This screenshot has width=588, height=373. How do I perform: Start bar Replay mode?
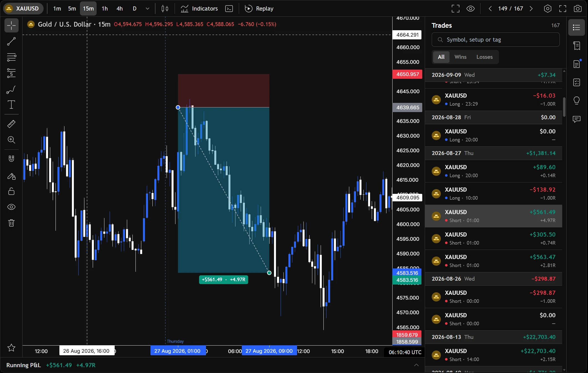coord(259,9)
